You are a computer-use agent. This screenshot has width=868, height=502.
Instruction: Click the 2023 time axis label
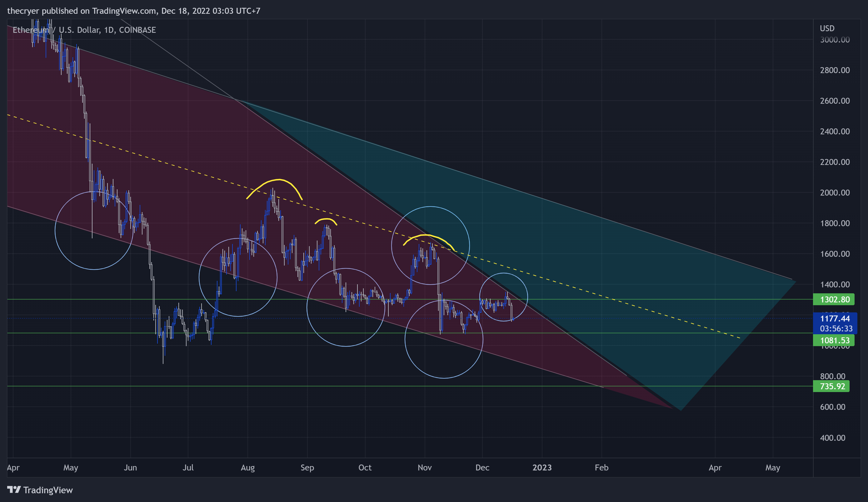coord(542,468)
